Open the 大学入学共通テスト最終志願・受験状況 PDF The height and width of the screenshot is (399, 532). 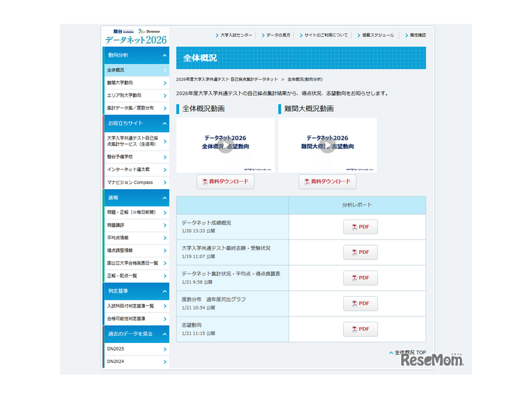click(360, 252)
